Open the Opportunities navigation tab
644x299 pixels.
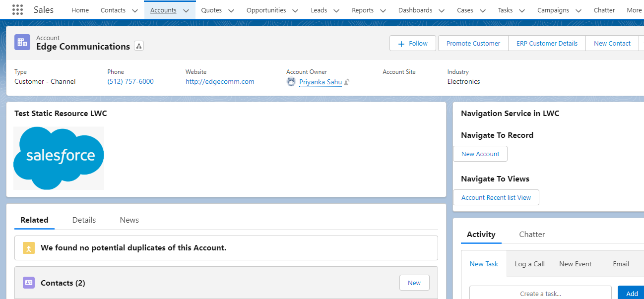pos(266,10)
